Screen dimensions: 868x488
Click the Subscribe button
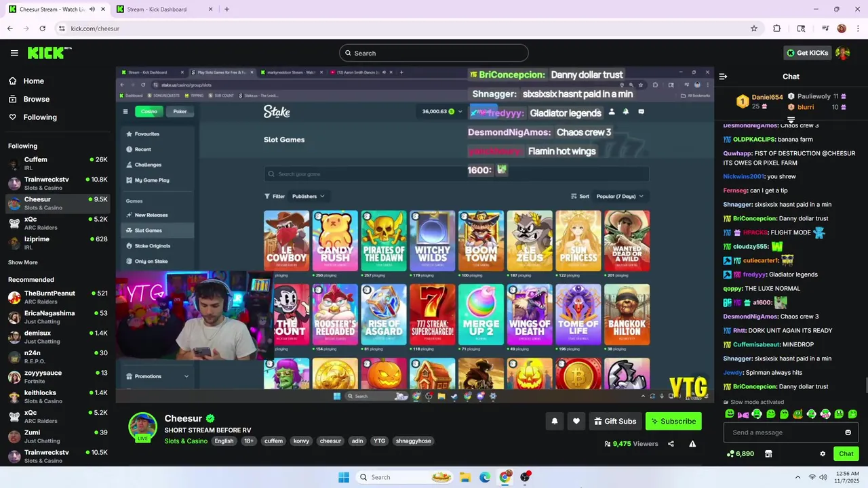(x=673, y=421)
